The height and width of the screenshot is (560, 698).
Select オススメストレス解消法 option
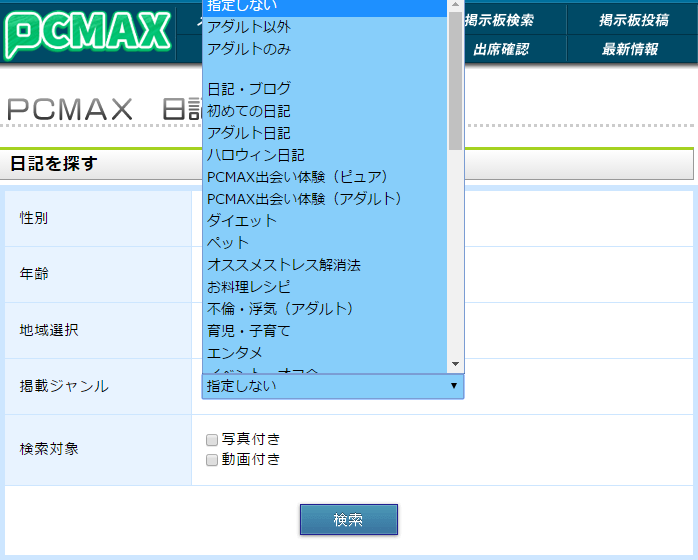coord(325,265)
